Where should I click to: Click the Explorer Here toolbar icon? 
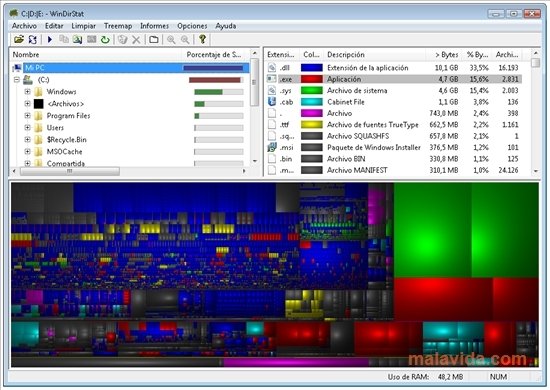coord(77,39)
